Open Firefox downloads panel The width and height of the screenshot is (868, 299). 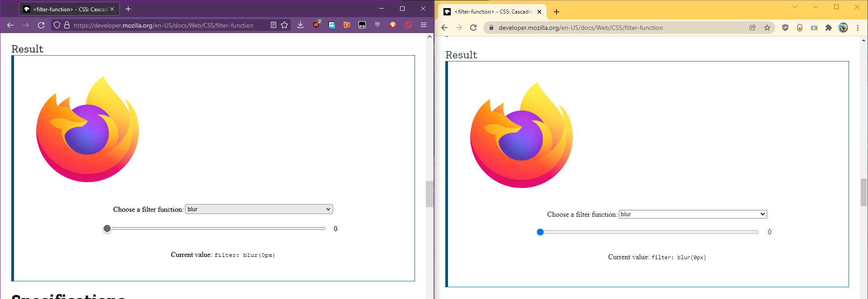click(301, 25)
